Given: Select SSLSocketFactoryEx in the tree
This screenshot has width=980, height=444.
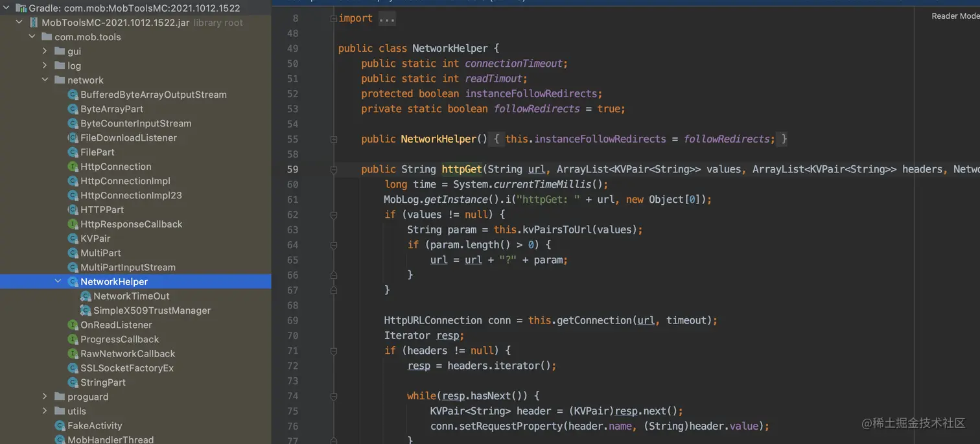Looking at the screenshot, I should [x=127, y=368].
